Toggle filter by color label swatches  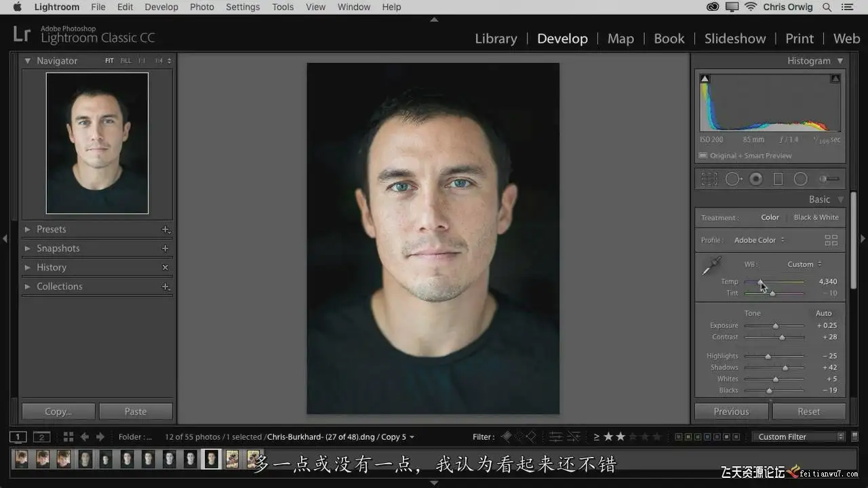click(708, 437)
